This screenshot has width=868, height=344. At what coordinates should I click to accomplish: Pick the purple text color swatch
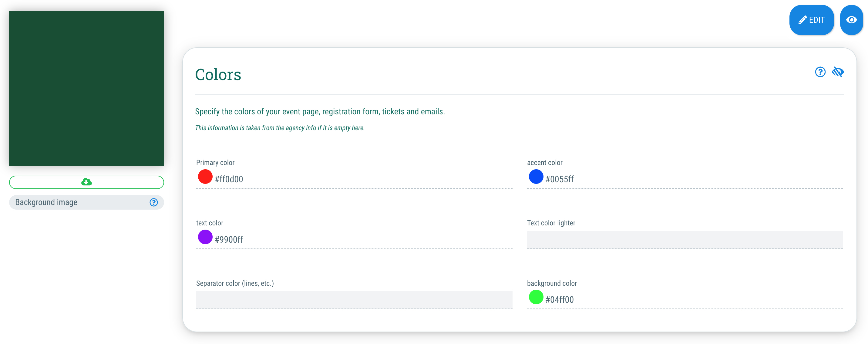coord(205,237)
